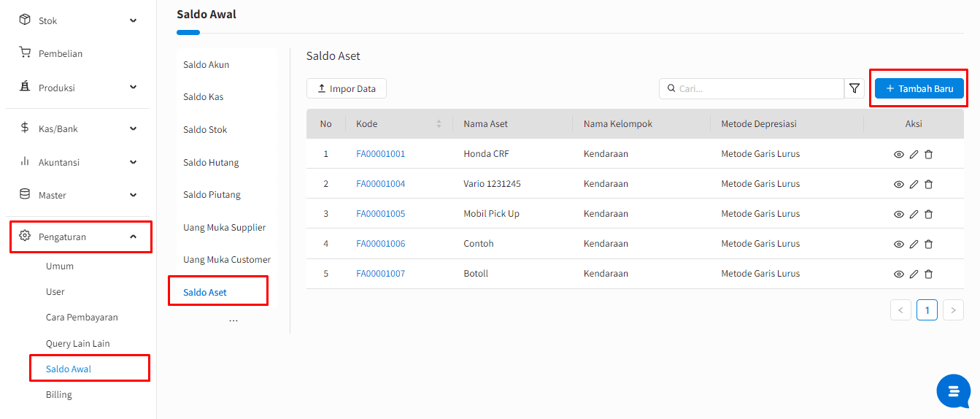This screenshot has width=980, height=419.
Task: Click the Cari search field
Action: pos(759,88)
